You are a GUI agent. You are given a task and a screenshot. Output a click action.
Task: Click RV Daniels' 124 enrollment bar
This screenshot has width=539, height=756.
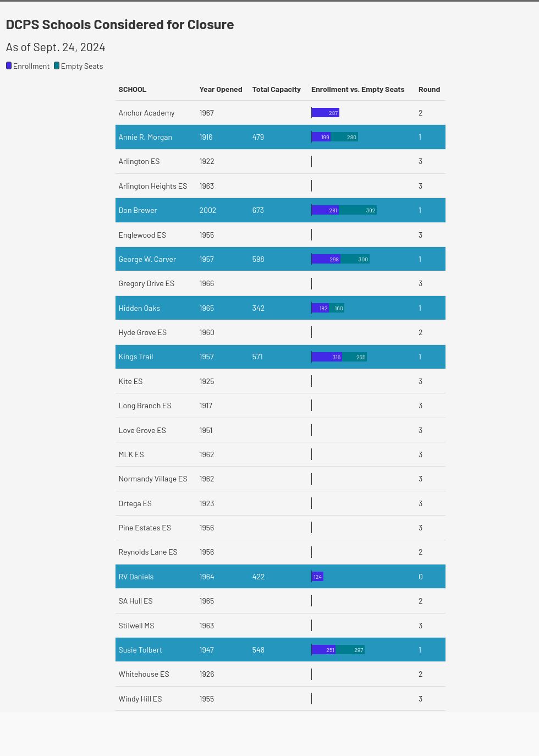tap(317, 577)
